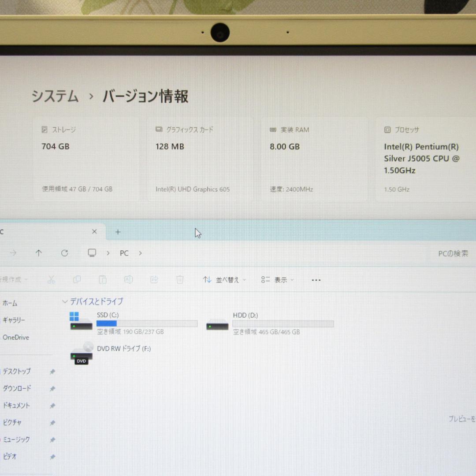This screenshot has width=476, height=476.
Task: Click the navigate-up arrow icon
Action: point(39,253)
